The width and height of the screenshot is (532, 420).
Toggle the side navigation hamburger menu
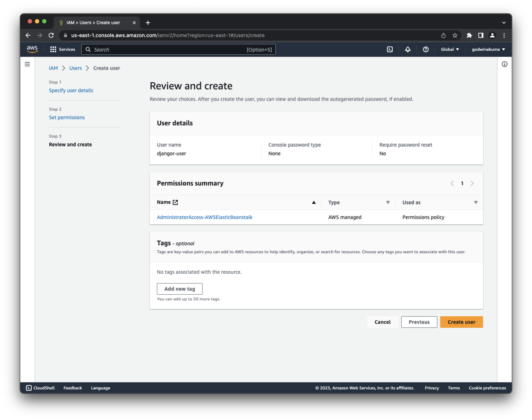[x=27, y=64]
